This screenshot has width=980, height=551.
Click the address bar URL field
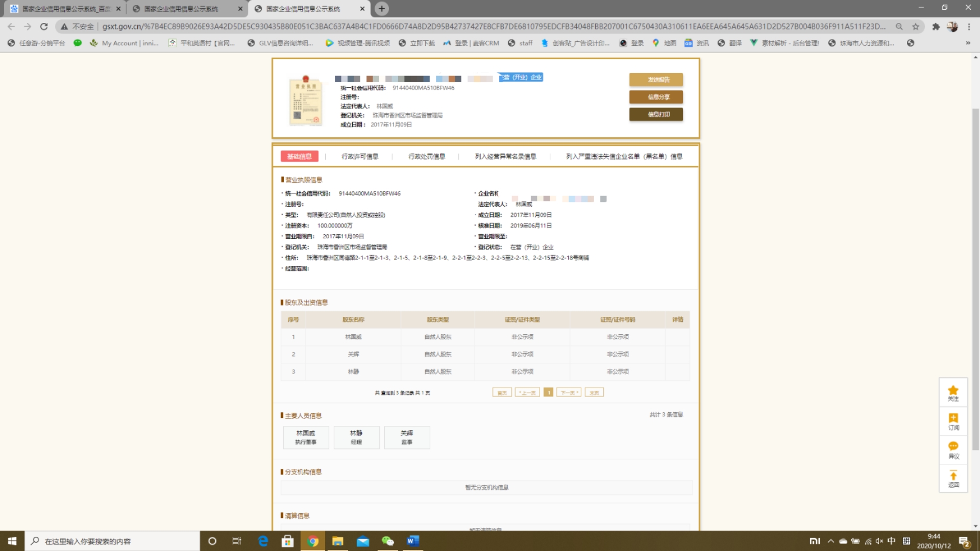[x=494, y=27]
